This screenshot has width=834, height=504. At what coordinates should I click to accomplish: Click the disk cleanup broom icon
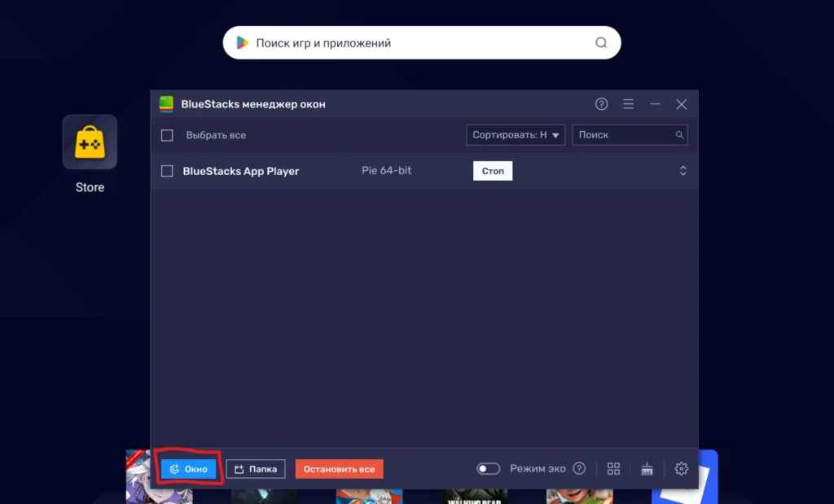pyautogui.click(x=647, y=469)
